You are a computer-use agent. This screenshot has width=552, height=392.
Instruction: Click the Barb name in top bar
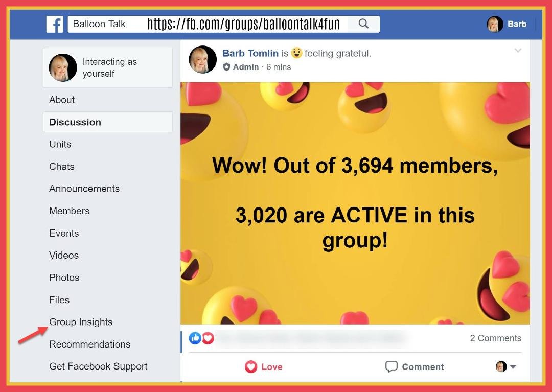pyautogui.click(x=517, y=24)
